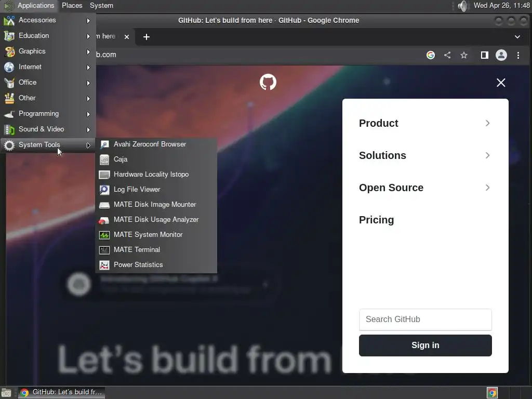Click the Product heading text

click(379, 123)
